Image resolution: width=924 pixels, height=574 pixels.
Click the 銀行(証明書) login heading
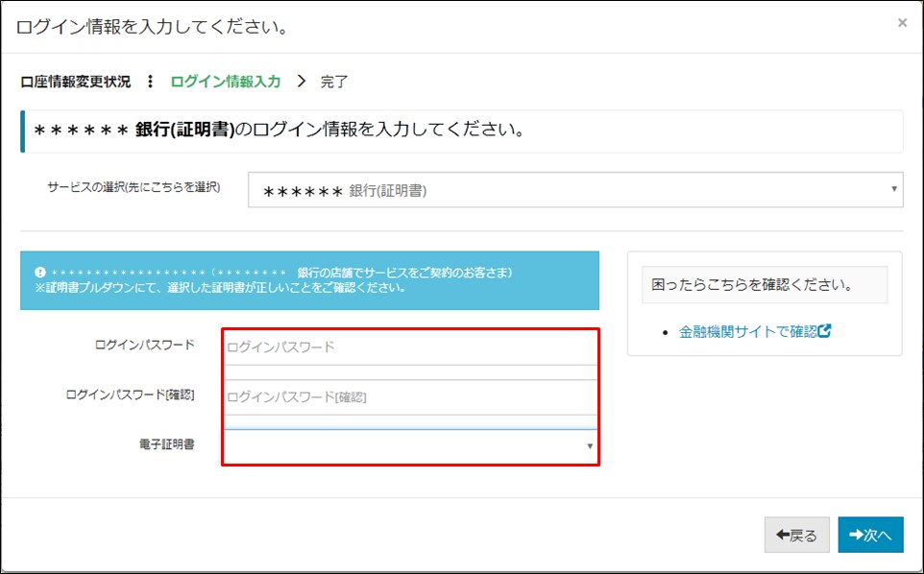[x=279, y=131]
